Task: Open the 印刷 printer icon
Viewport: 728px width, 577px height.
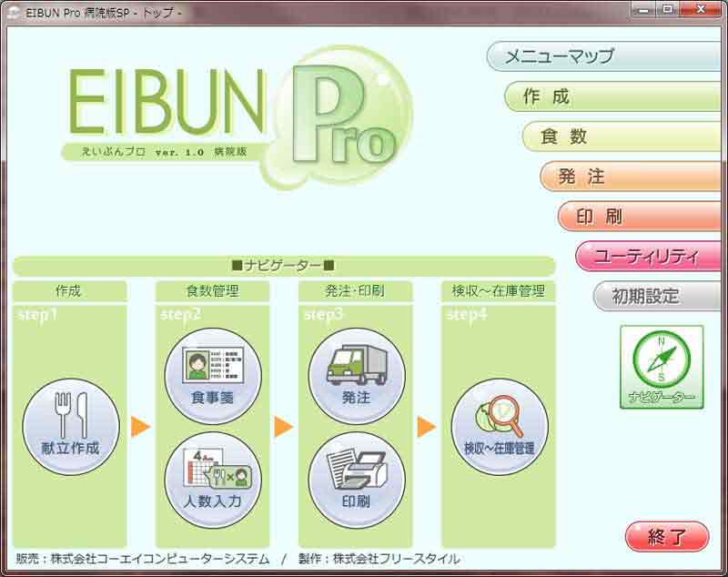Action: pos(357,480)
